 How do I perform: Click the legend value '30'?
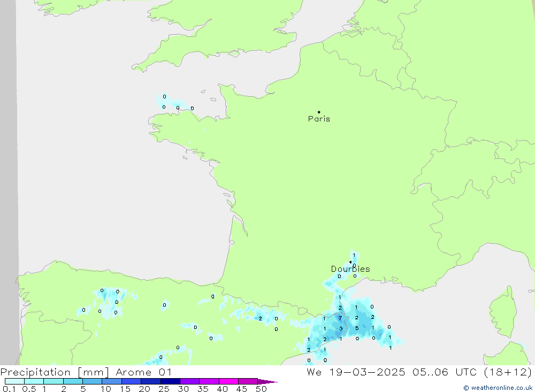[x=183, y=389]
